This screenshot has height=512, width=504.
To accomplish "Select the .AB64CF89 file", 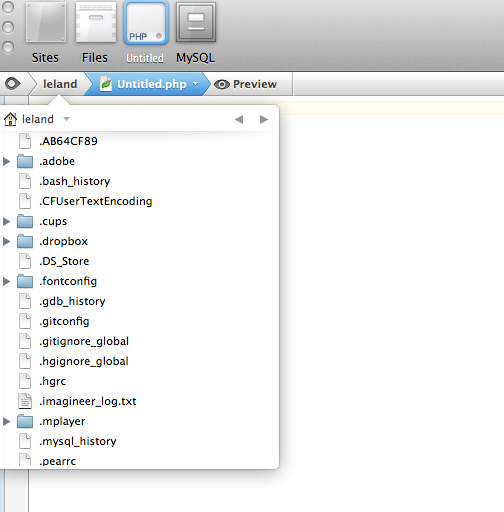I will coord(139,141).
